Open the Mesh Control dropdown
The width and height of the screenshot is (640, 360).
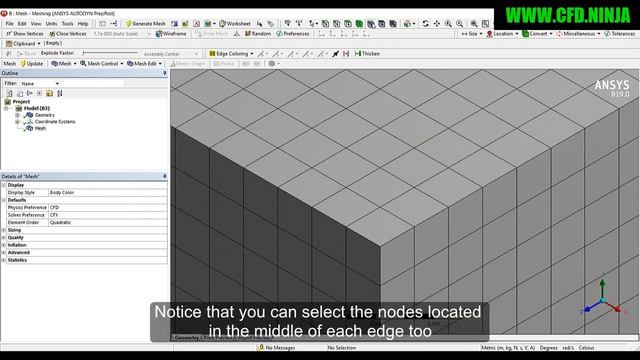click(x=102, y=64)
